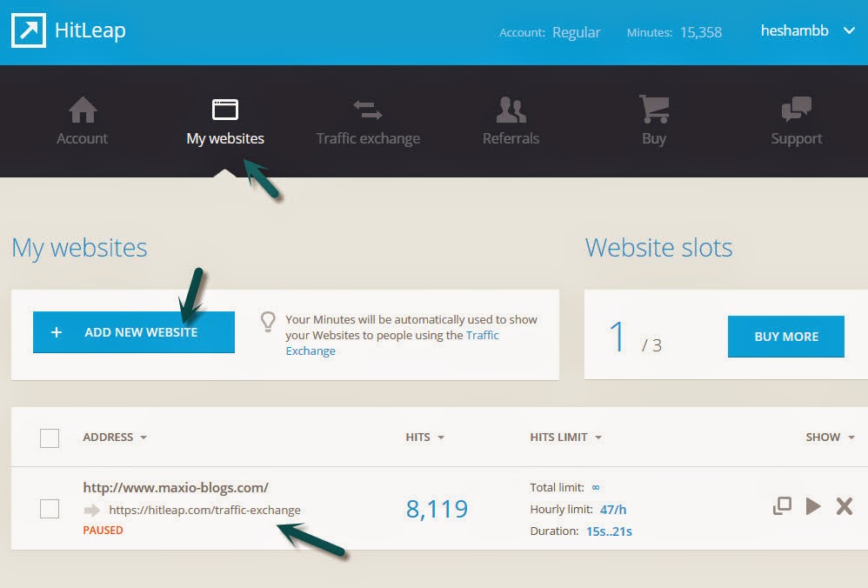Viewport: 868px width, 588px height.
Task: Click the 15,358 minutes balance
Action: point(701,33)
